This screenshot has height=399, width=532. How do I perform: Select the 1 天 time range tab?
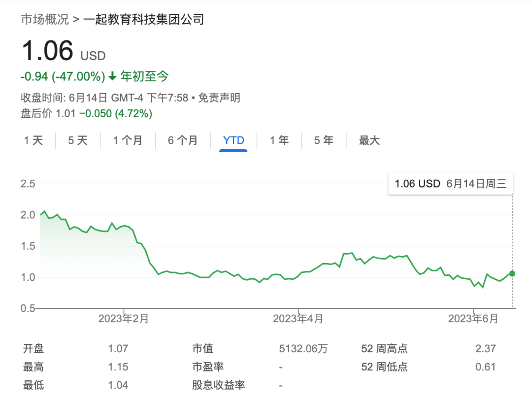(x=33, y=140)
